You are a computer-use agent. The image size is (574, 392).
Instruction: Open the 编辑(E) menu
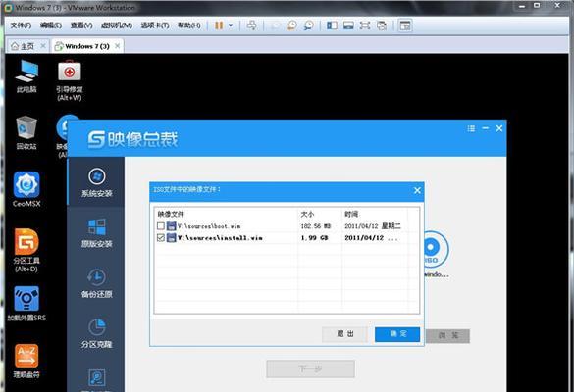[50, 25]
